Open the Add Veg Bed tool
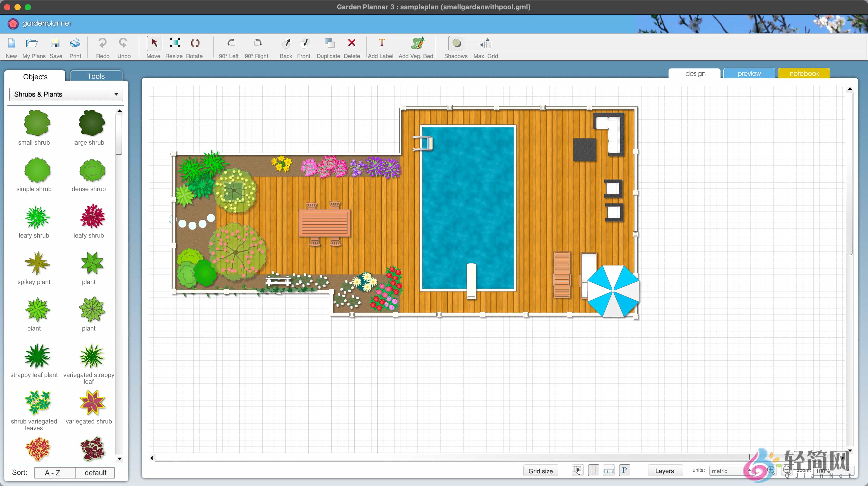 click(x=416, y=47)
